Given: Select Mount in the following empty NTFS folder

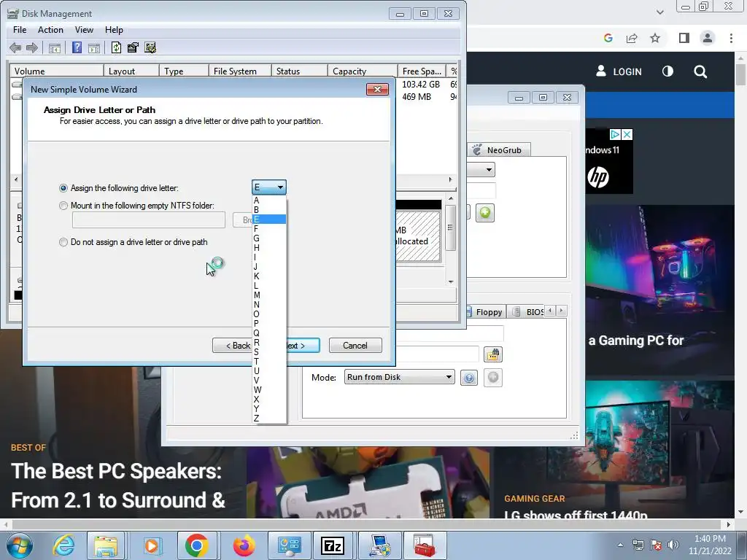Looking at the screenshot, I should (63, 206).
